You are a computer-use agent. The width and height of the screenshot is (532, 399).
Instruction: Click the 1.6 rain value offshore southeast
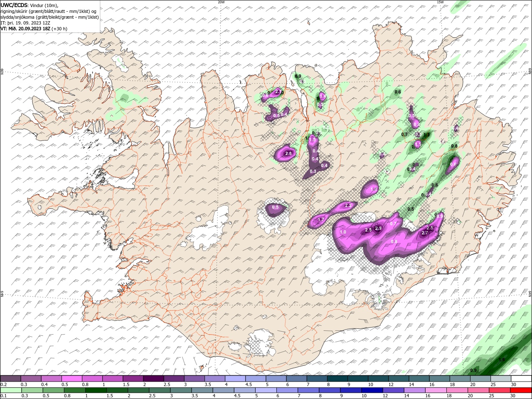[x=502, y=360]
